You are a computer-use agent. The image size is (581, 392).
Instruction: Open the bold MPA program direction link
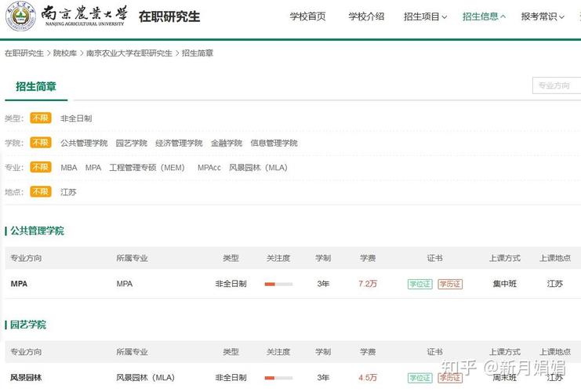(19, 284)
